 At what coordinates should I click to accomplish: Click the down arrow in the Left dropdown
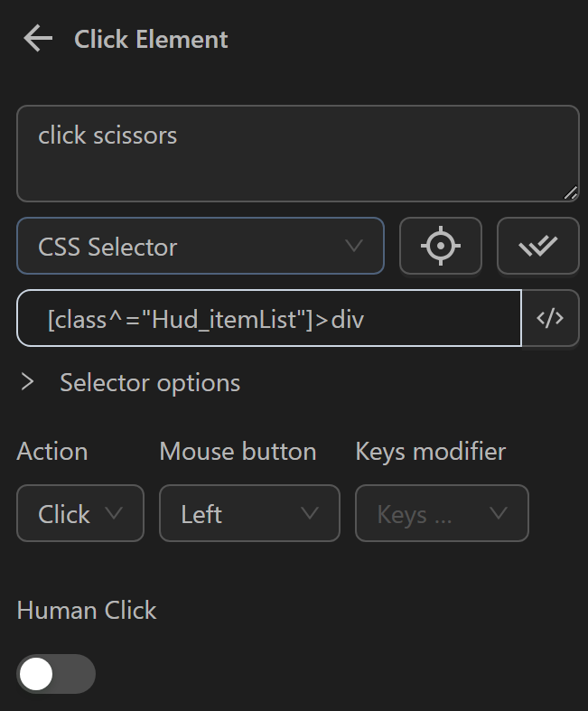tap(310, 513)
